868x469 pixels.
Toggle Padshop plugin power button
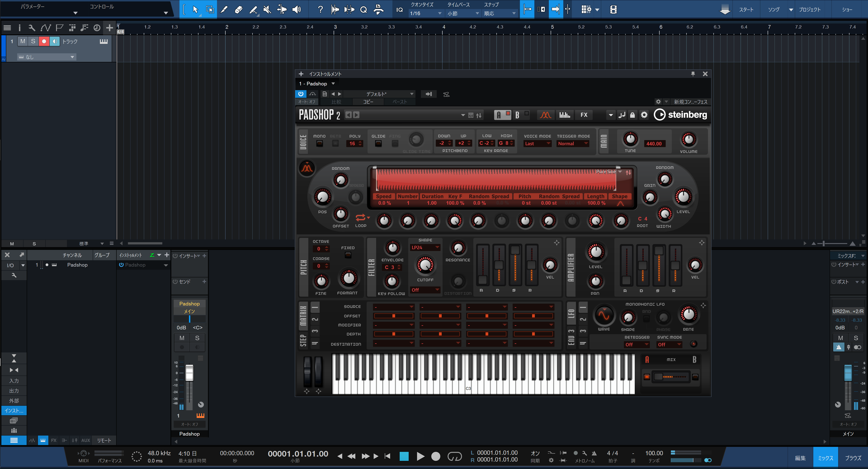[301, 94]
